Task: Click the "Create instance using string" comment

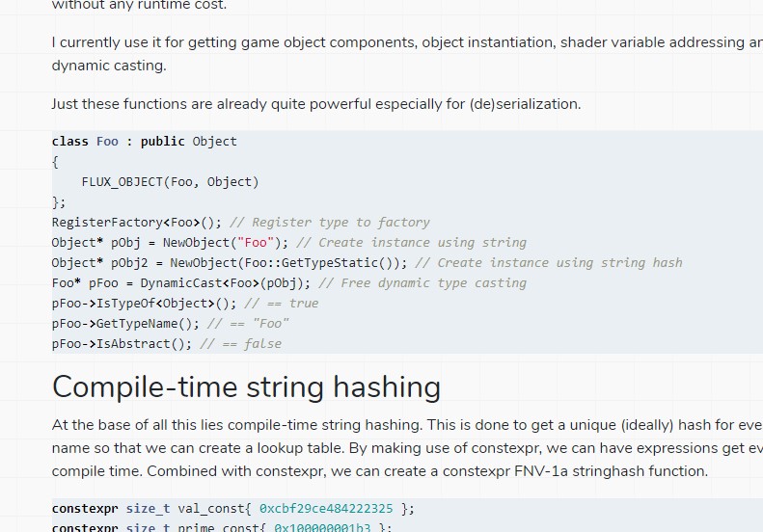Action: tap(411, 243)
